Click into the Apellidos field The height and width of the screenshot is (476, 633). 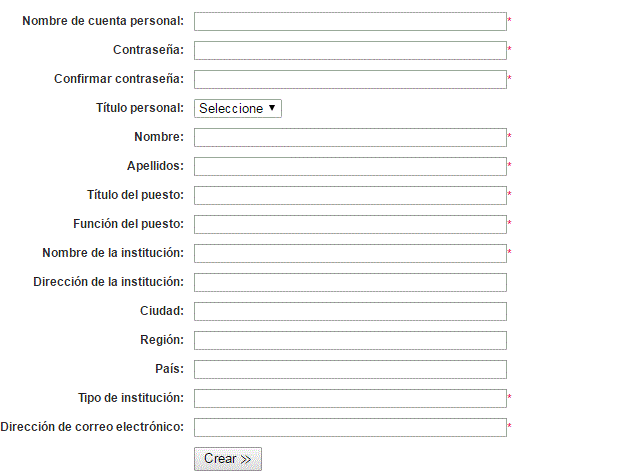350,167
